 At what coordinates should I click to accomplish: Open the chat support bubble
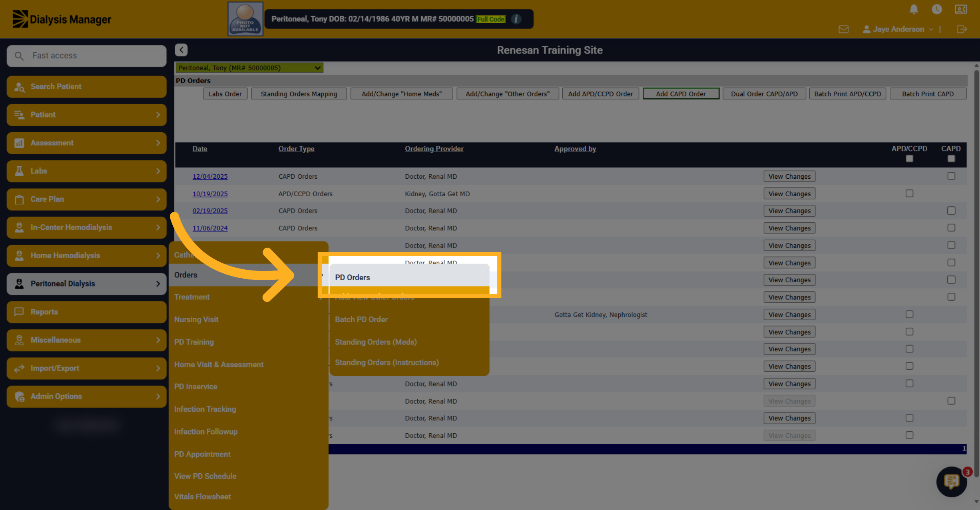(x=952, y=482)
